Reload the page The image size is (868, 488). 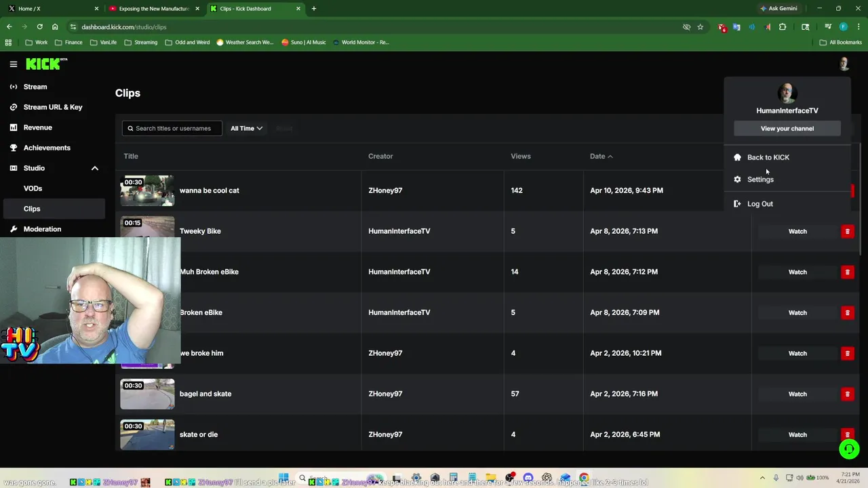(x=39, y=27)
